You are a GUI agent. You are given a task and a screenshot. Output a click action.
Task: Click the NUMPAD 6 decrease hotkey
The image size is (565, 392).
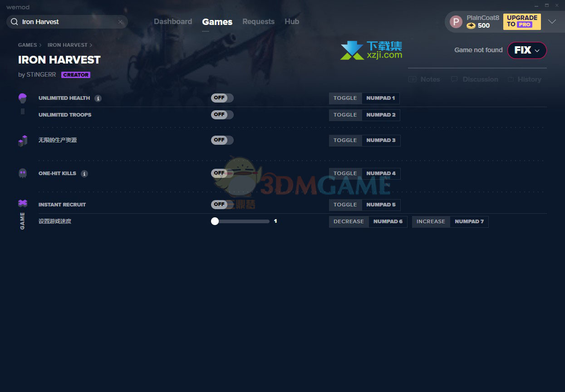(x=388, y=221)
